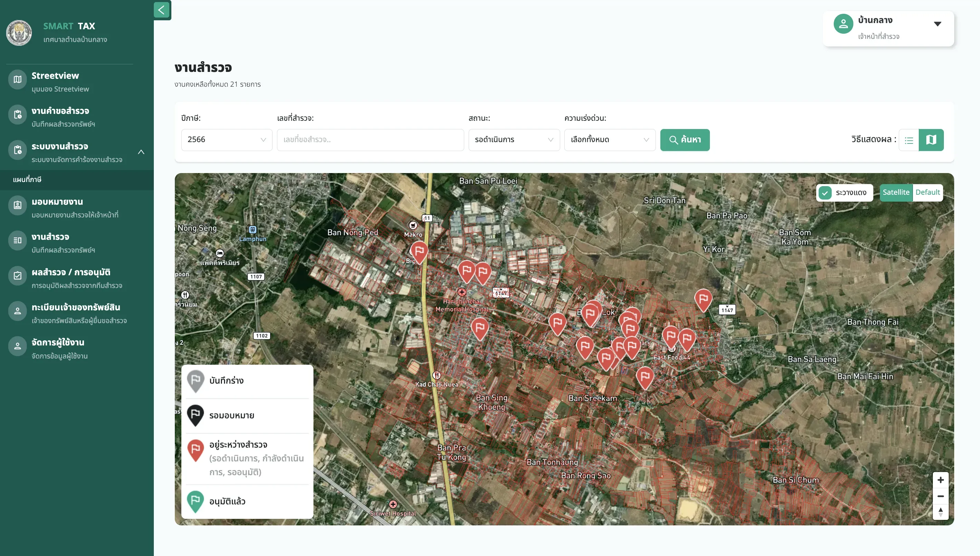The width and height of the screenshot is (980, 556).
Task: Open the urgency dropdown เลือกทั้งหมด
Action: coord(610,140)
